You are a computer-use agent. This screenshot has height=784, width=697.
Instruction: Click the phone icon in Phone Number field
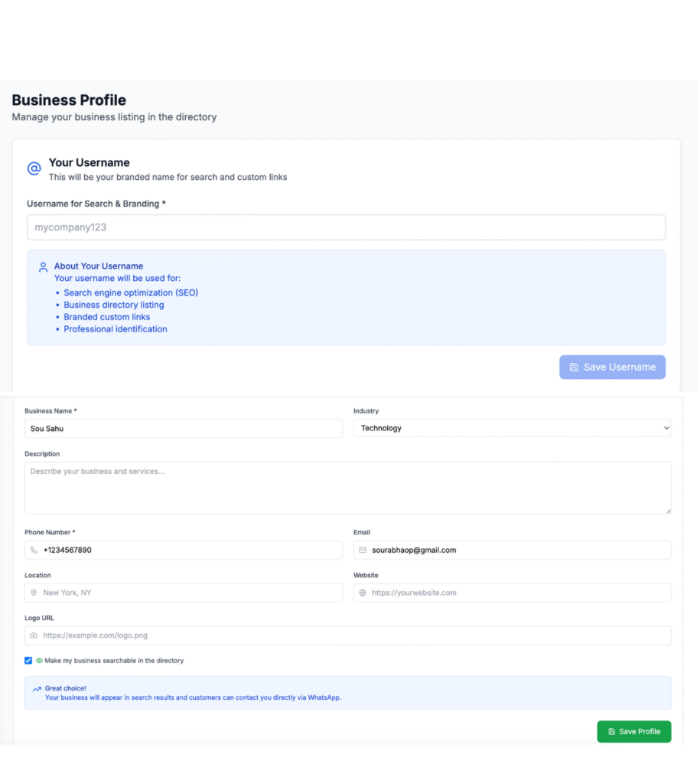pos(34,550)
